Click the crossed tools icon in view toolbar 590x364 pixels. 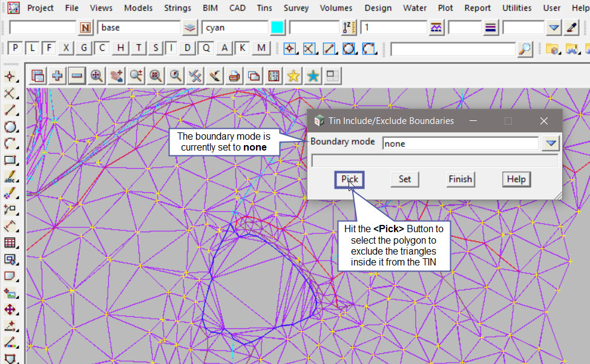click(195, 76)
